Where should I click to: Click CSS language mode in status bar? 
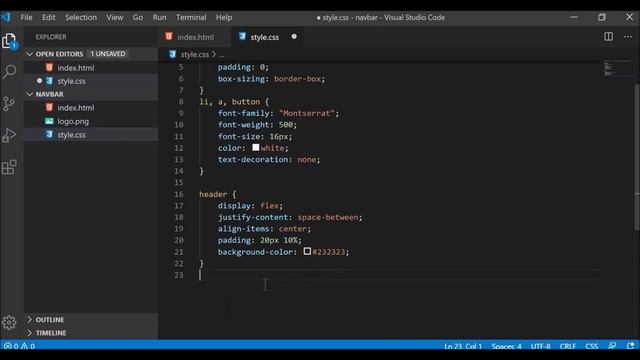[591, 346]
